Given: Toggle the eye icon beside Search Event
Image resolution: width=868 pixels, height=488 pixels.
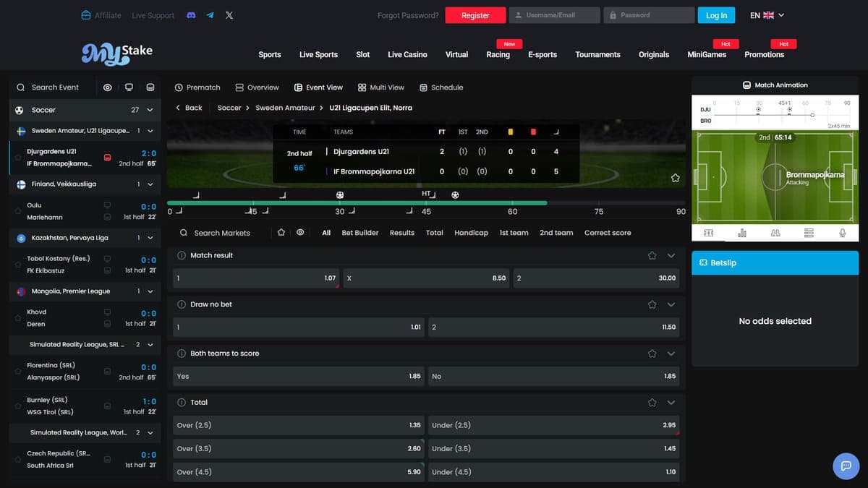Looking at the screenshot, I should click(x=108, y=87).
